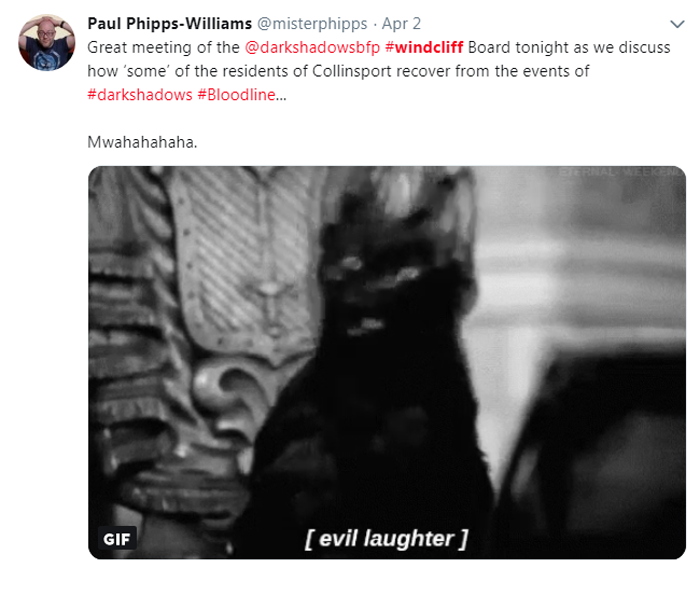Expand the tweet options chevron
Viewport: 700px width, 610px height.
pyautogui.click(x=677, y=24)
